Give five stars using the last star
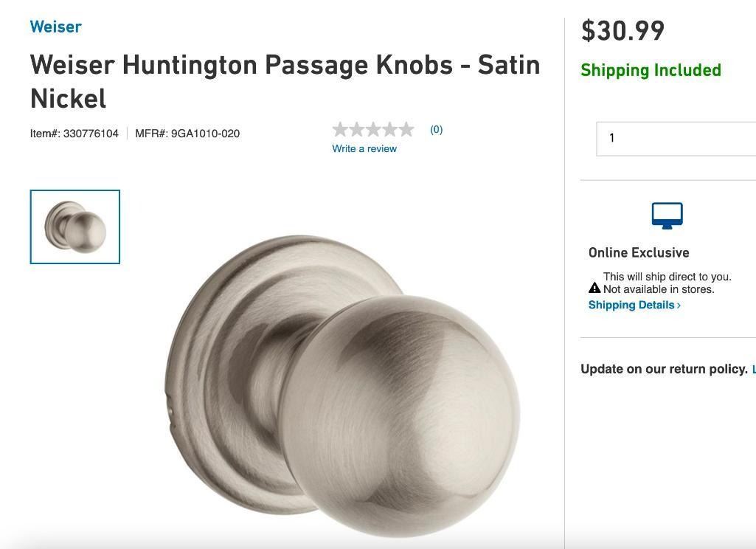 [x=406, y=130]
